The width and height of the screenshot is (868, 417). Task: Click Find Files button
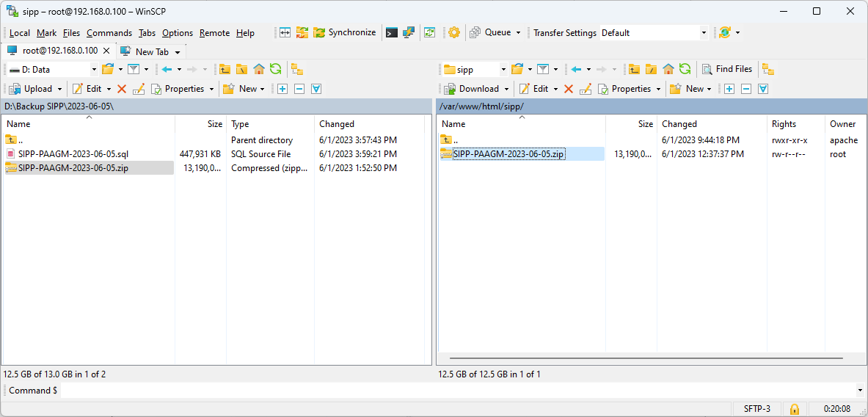[727, 69]
